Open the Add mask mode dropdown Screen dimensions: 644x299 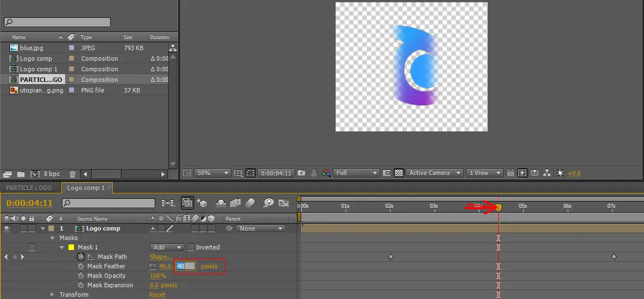click(167, 247)
